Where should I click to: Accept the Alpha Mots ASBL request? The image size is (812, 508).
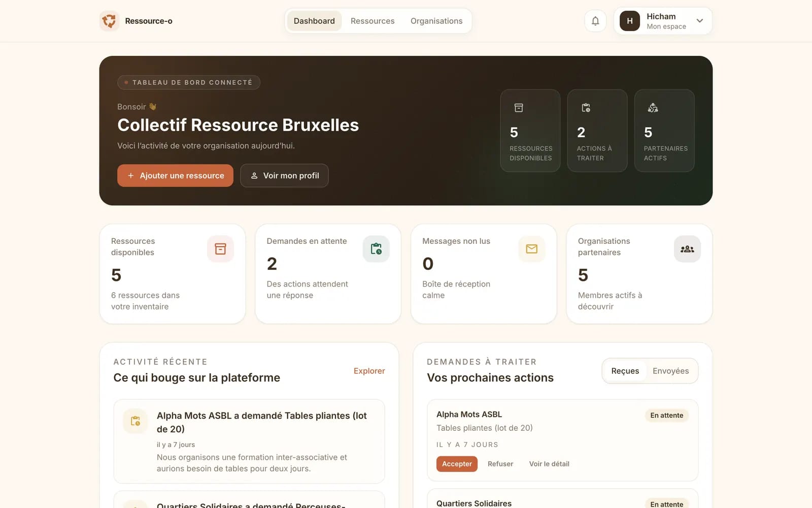pos(457,464)
